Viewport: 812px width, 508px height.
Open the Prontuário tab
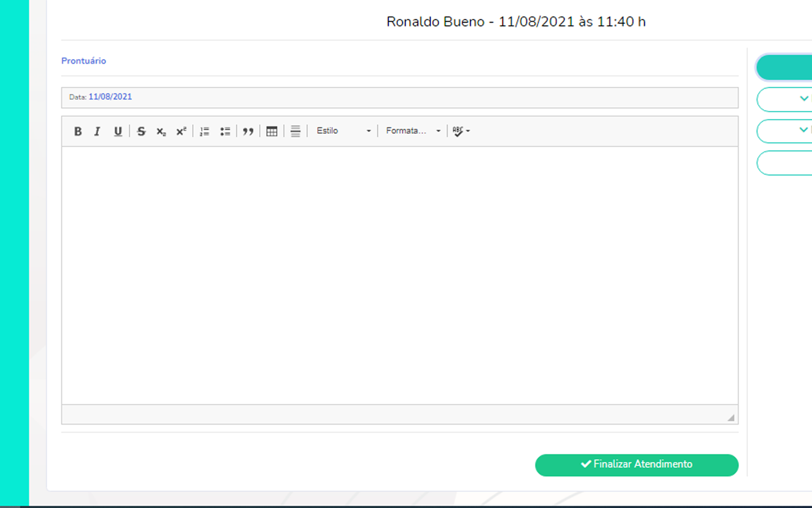pyautogui.click(x=83, y=61)
